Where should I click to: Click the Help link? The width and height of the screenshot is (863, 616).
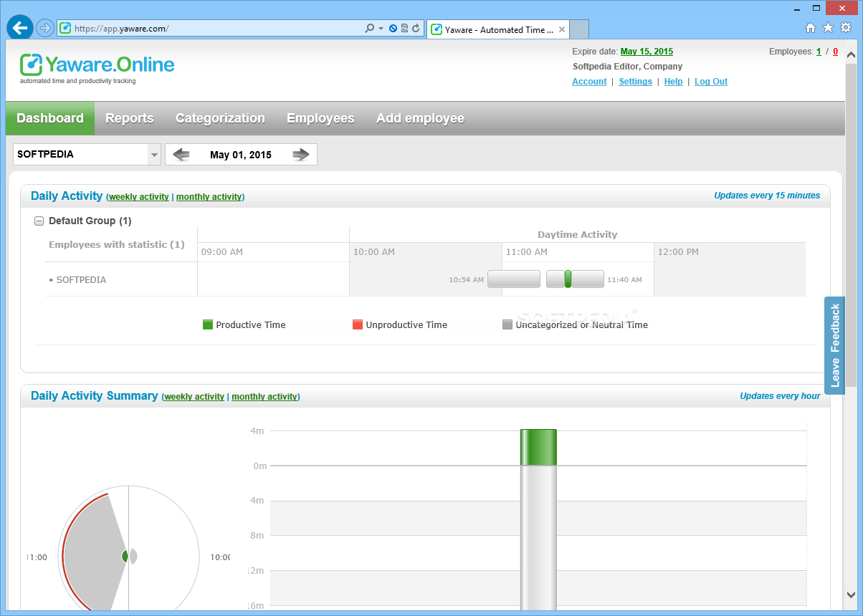pyautogui.click(x=673, y=82)
